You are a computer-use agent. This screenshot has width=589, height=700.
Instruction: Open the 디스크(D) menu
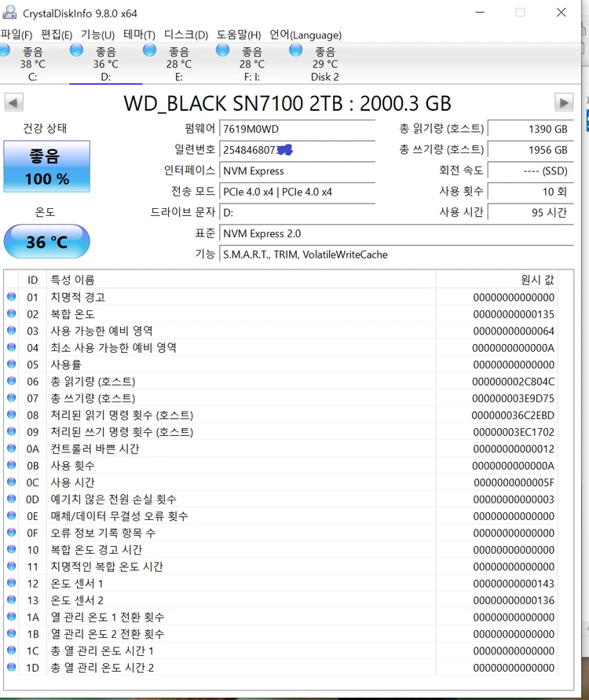click(x=185, y=35)
